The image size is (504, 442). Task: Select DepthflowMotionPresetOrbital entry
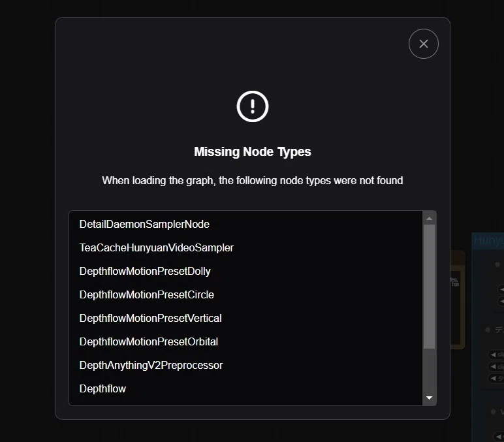(148, 341)
